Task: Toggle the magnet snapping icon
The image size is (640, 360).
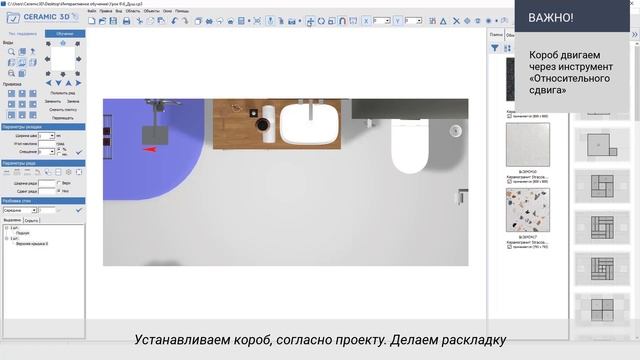Action: coord(342,21)
